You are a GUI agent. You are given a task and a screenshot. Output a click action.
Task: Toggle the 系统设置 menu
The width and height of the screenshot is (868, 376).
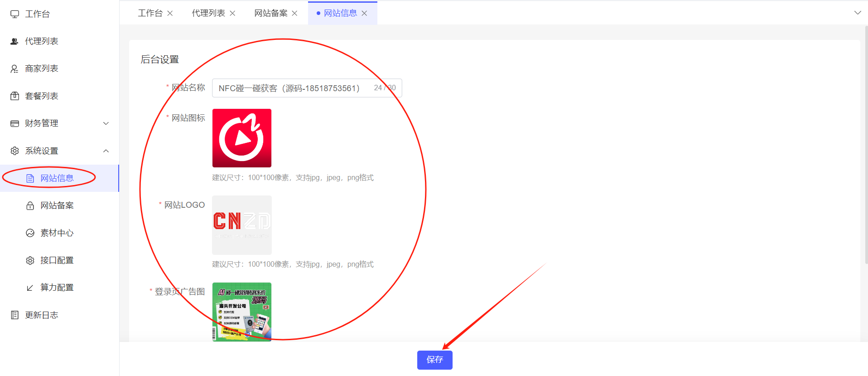coord(59,151)
